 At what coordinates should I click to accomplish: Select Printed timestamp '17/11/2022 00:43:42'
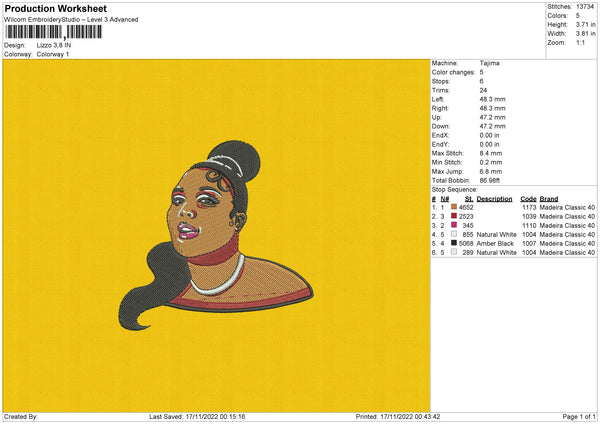[410, 417]
